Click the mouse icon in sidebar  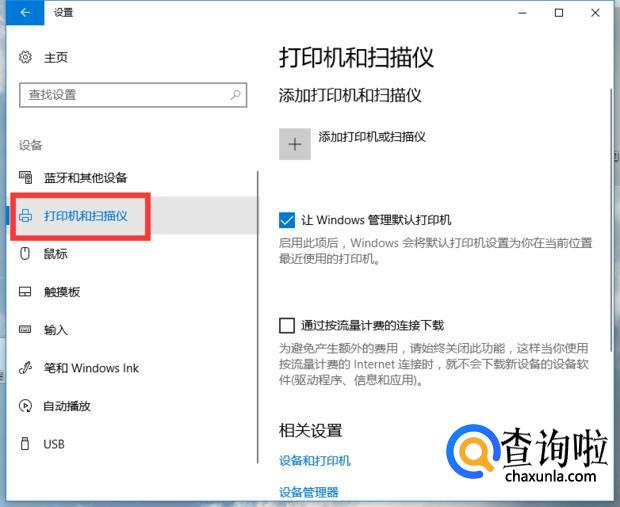pyautogui.click(x=26, y=254)
